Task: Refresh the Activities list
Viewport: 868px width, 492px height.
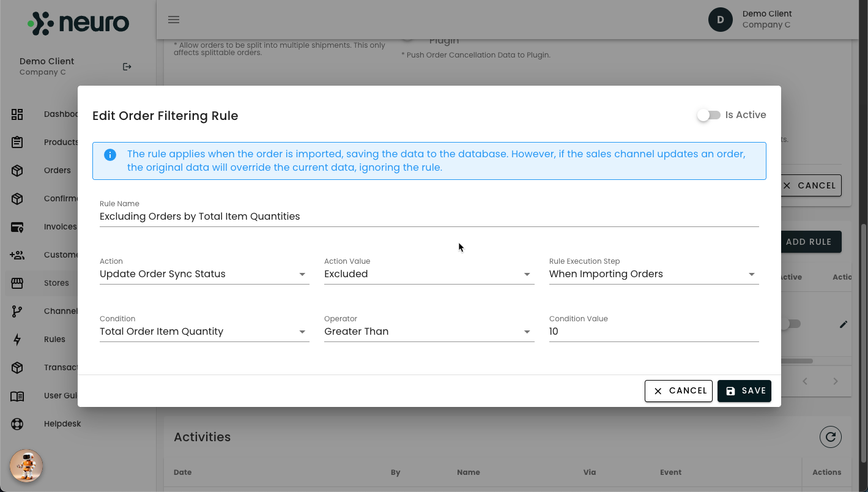Action: click(831, 437)
